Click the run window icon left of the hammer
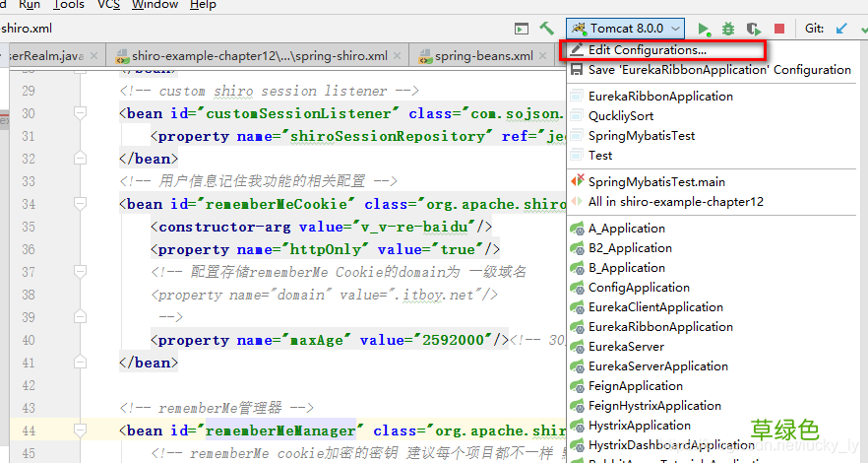Screen dimensions: 868x463 522,29
